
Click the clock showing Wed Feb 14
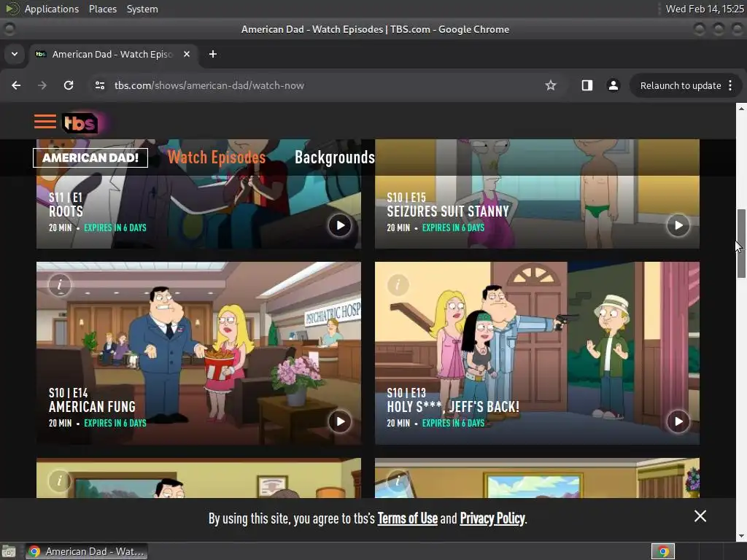pos(704,9)
